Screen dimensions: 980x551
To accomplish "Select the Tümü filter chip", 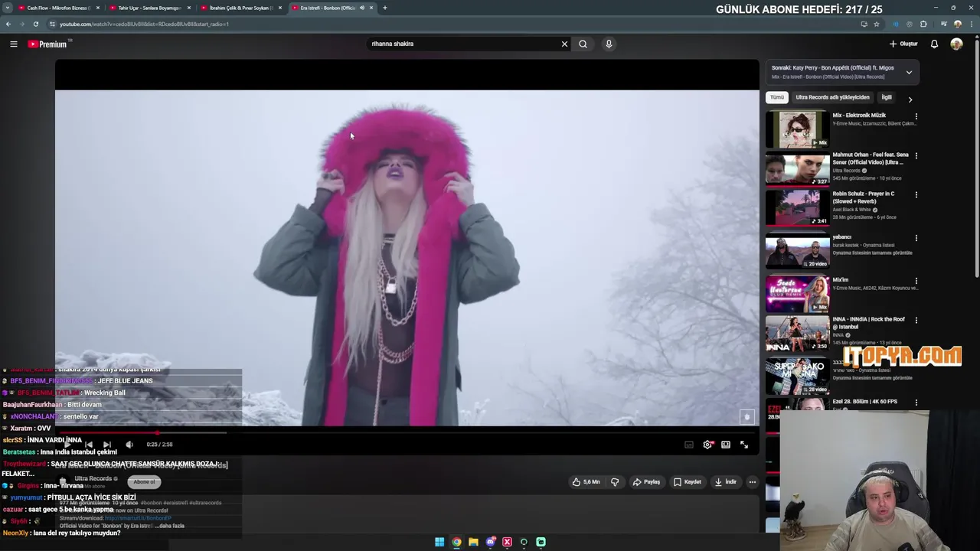I will coord(777,98).
